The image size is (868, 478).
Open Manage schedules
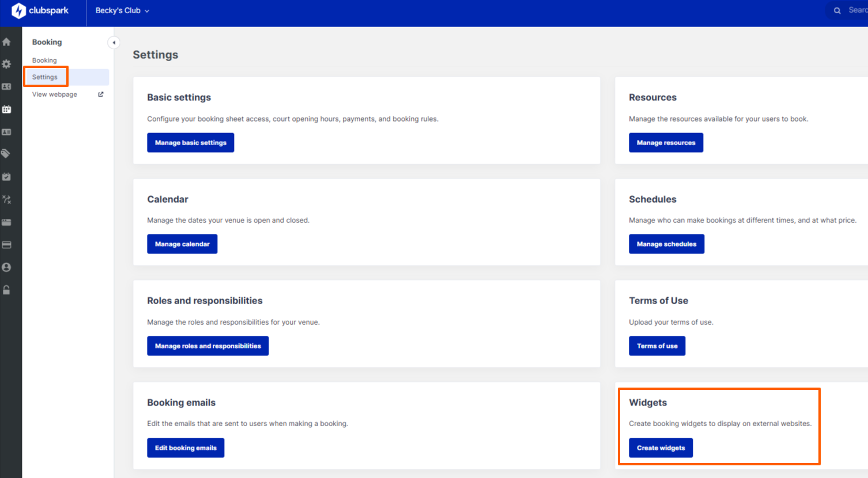coord(666,244)
